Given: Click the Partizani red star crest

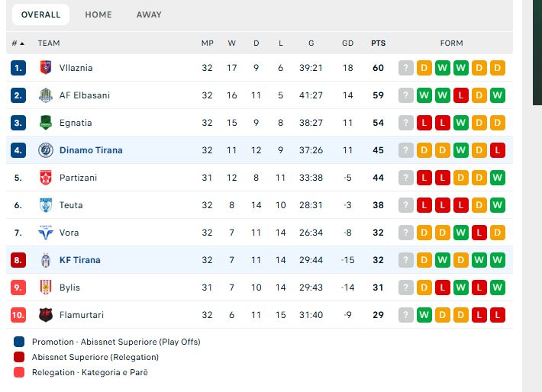Looking at the screenshot, I should [46, 178].
